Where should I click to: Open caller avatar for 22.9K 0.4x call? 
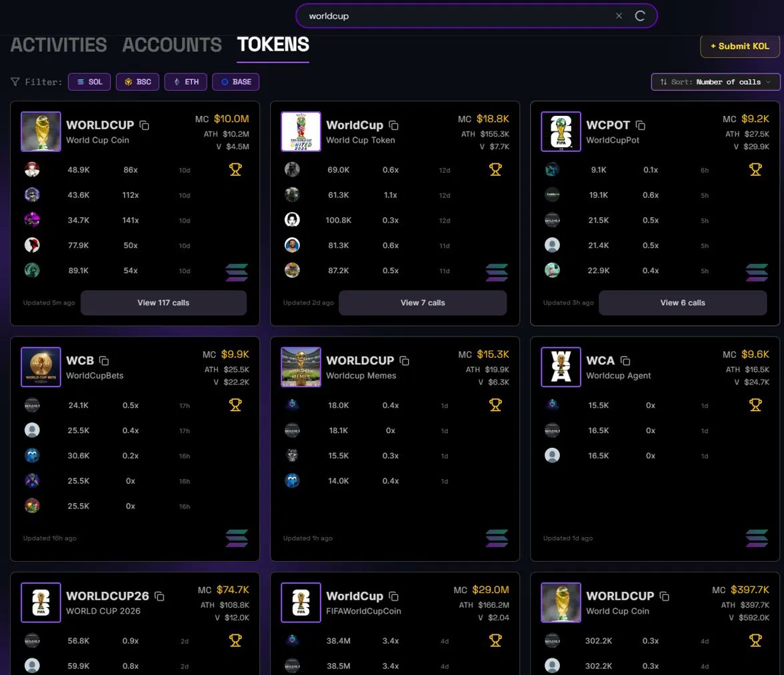[x=552, y=270]
